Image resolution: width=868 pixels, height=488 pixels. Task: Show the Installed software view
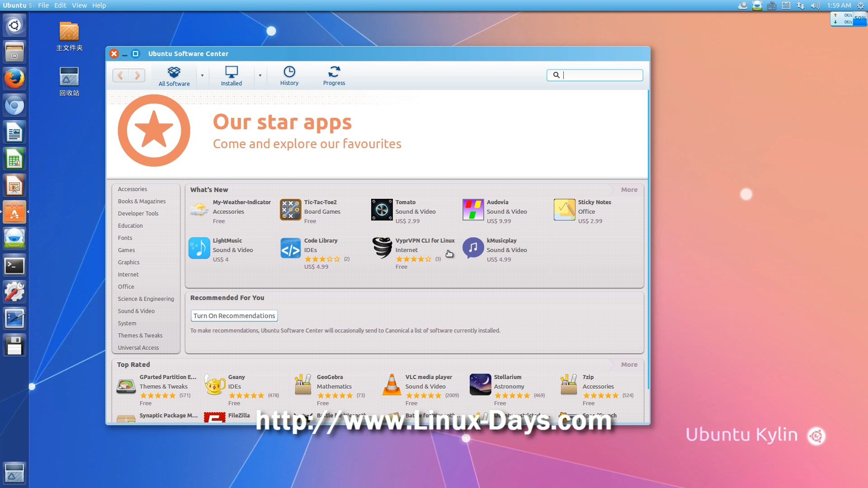(x=231, y=76)
